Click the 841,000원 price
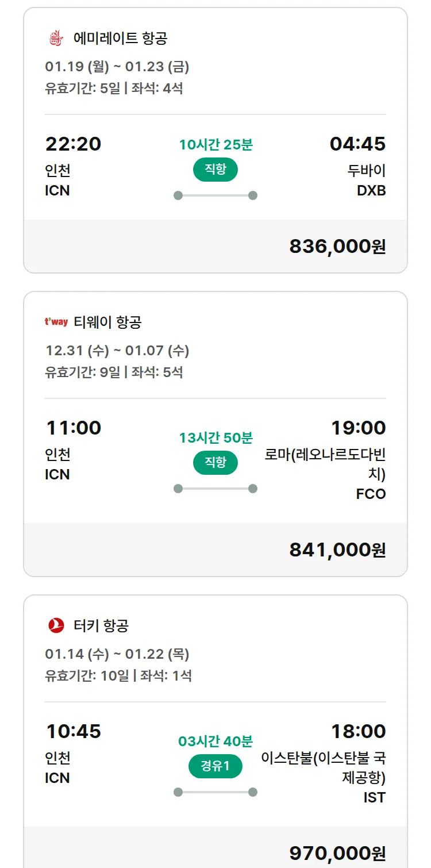This screenshot has width=431, height=868. pyautogui.click(x=337, y=550)
